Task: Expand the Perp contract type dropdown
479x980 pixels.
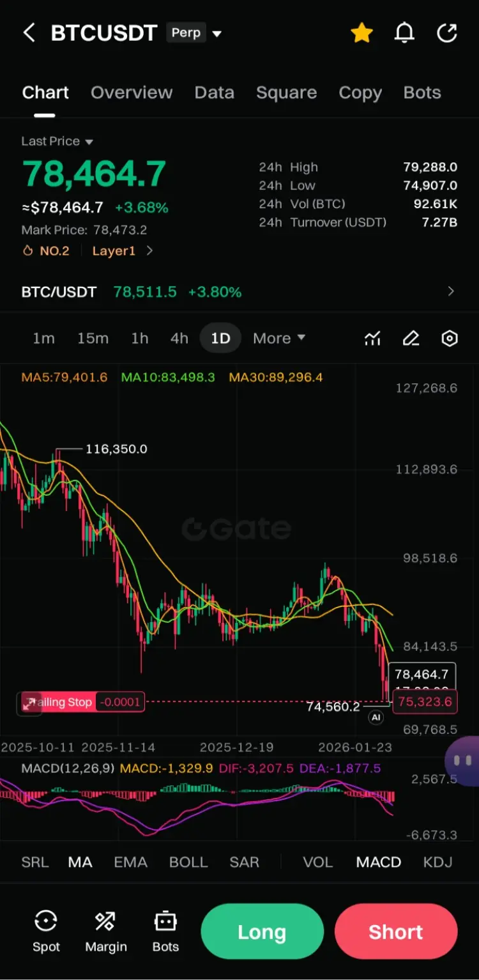Action: [x=194, y=33]
